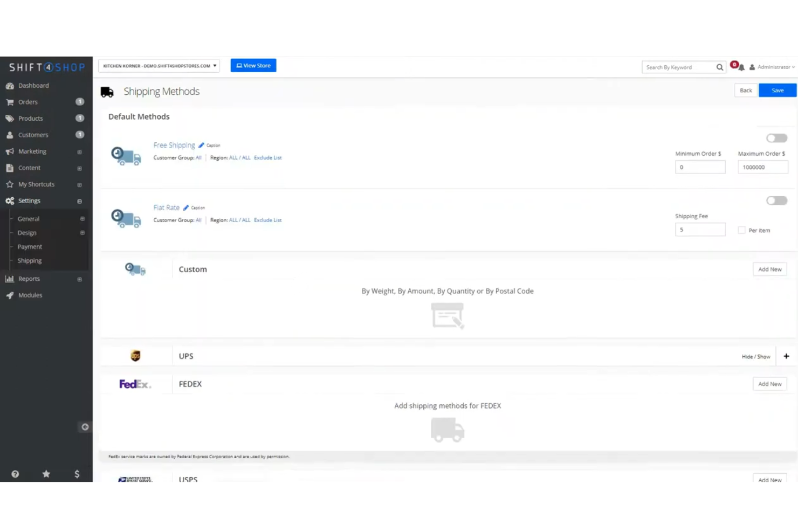798x532 pixels.
Task: Click the Back button
Action: point(746,91)
